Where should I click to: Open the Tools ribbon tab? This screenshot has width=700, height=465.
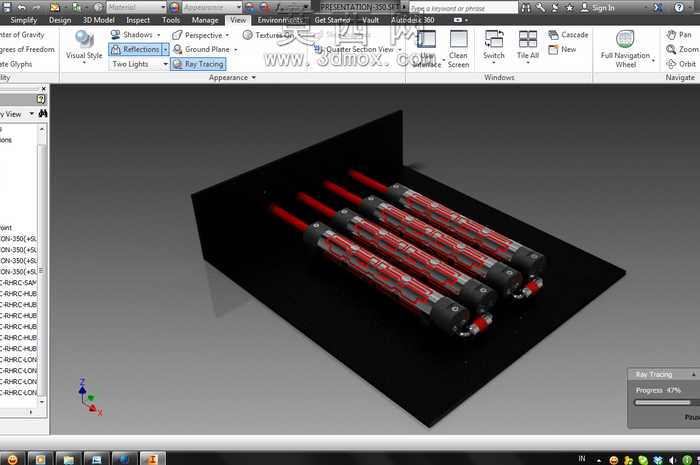(x=171, y=20)
